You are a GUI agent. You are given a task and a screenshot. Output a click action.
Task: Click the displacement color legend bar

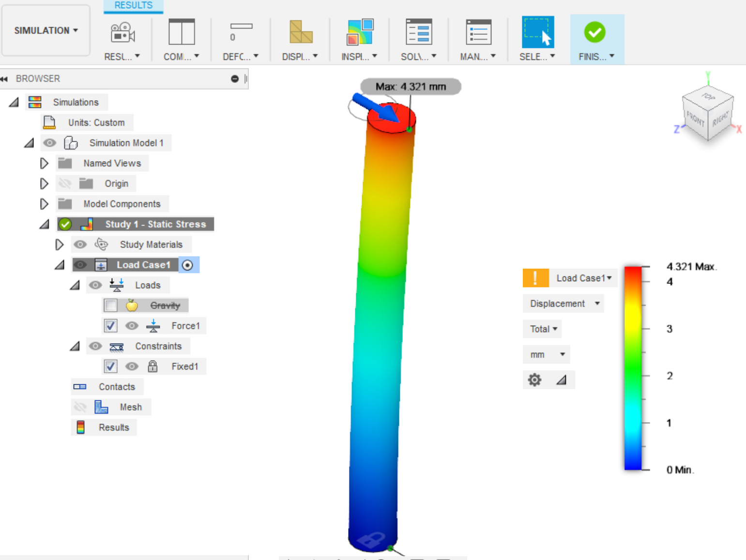[633, 368]
